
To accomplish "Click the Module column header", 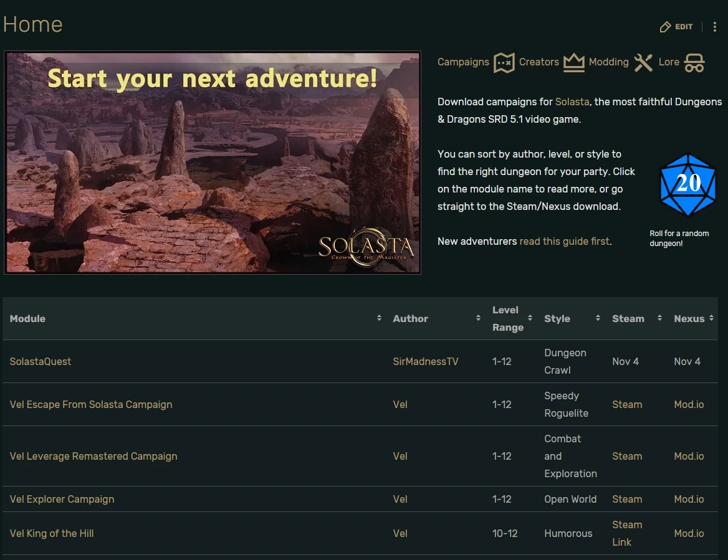I will click(27, 319).
